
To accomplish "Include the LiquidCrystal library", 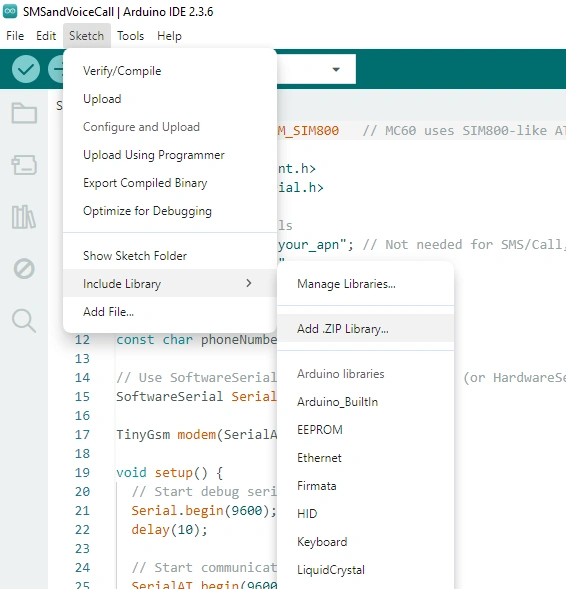I will pyautogui.click(x=365, y=570).
